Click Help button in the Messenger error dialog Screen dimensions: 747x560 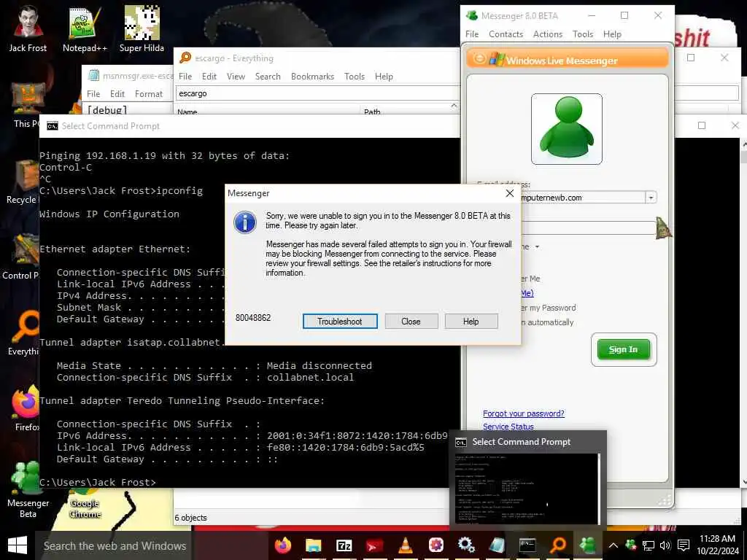click(471, 322)
